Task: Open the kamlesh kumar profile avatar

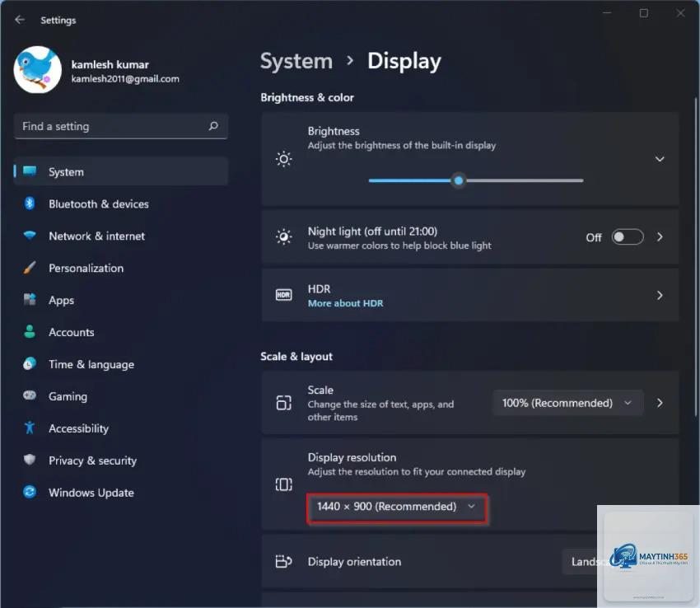Action: [38, 69]
